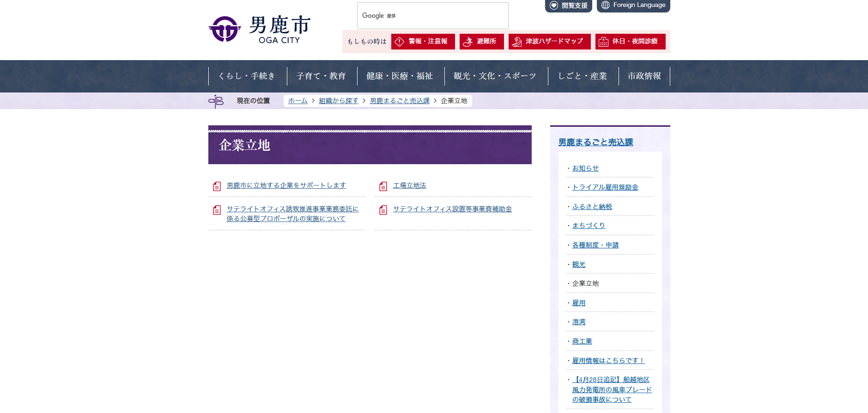Open 雇用 in sidebar
Screen dimensions: 868x413
coord(578,303)
